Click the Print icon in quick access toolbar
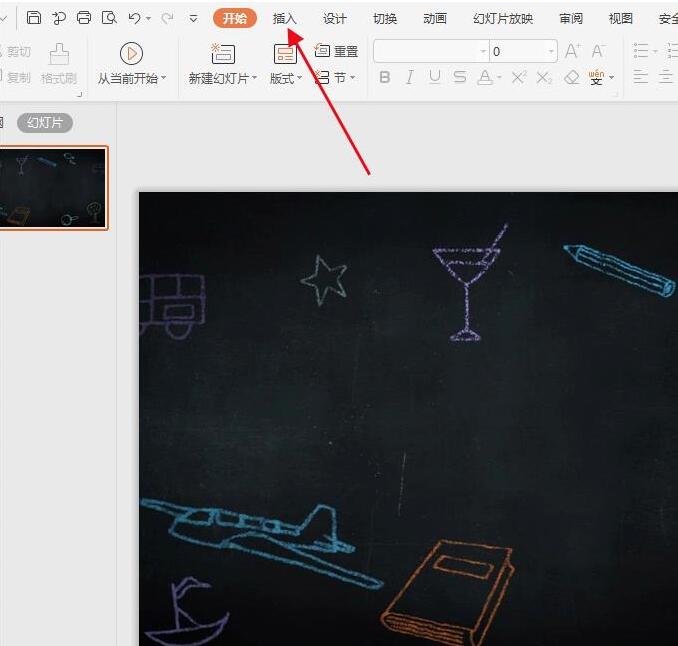 (84, 18)
